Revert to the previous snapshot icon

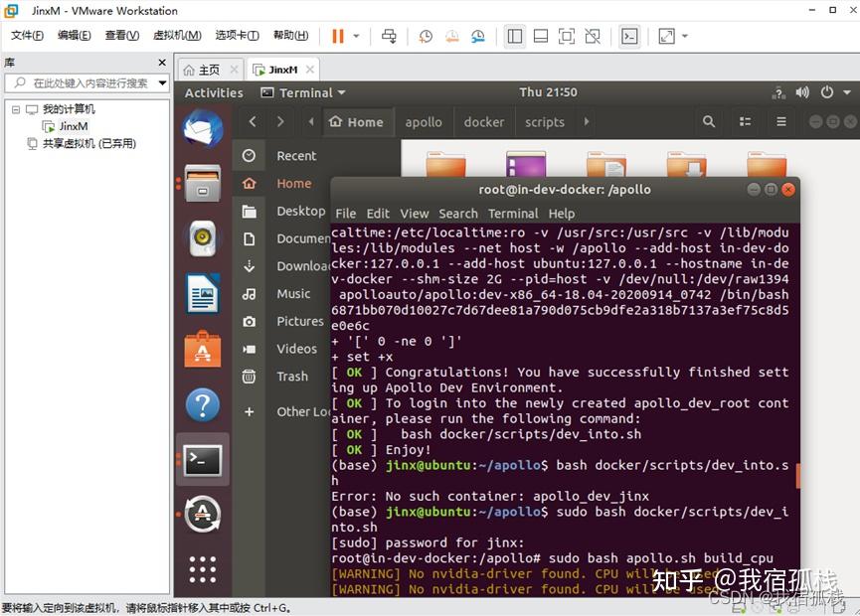[x=452, y=36]
